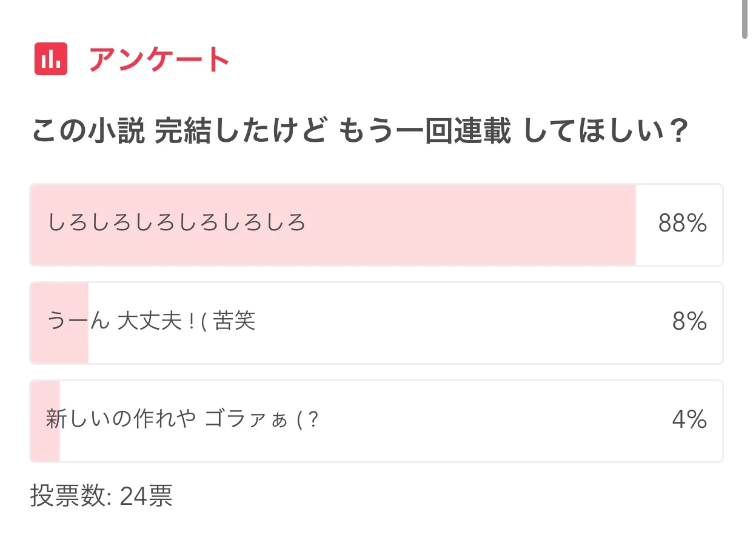
Task: Click the tiny pink bar of the 4% option
Action: click(45, 445)
